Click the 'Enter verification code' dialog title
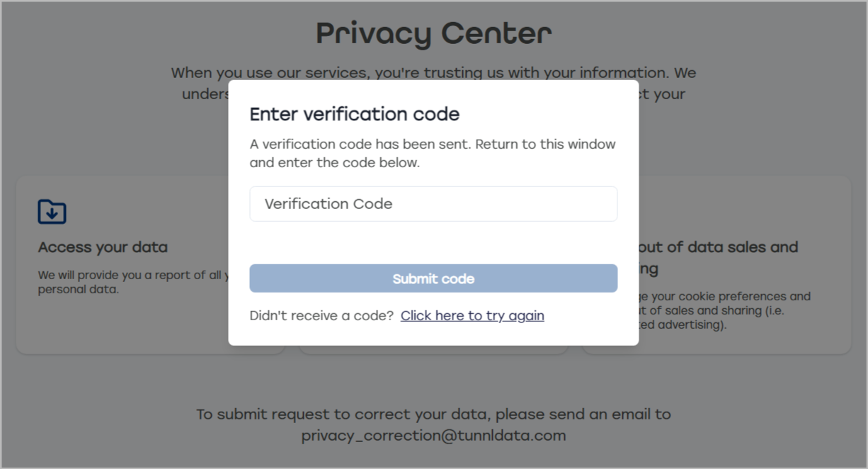Viewport: 868px width, 469px height. tap(355, 114)
